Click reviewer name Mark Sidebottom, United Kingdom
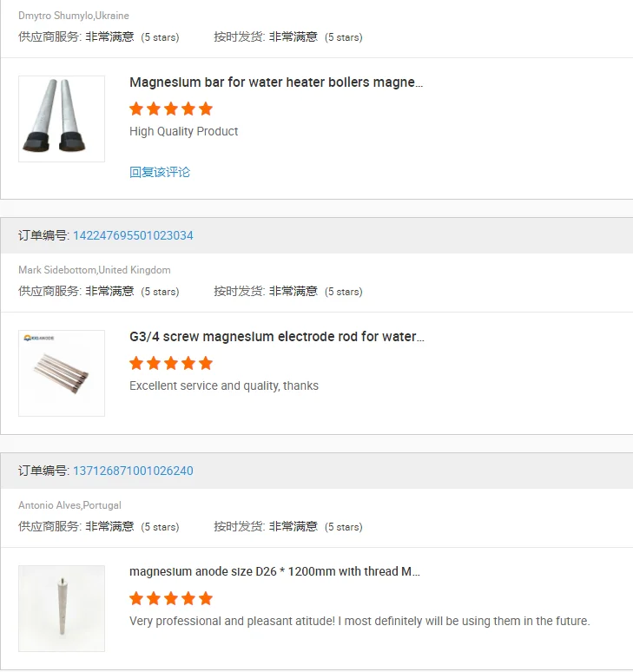633x672 pixels. point(95,270)
